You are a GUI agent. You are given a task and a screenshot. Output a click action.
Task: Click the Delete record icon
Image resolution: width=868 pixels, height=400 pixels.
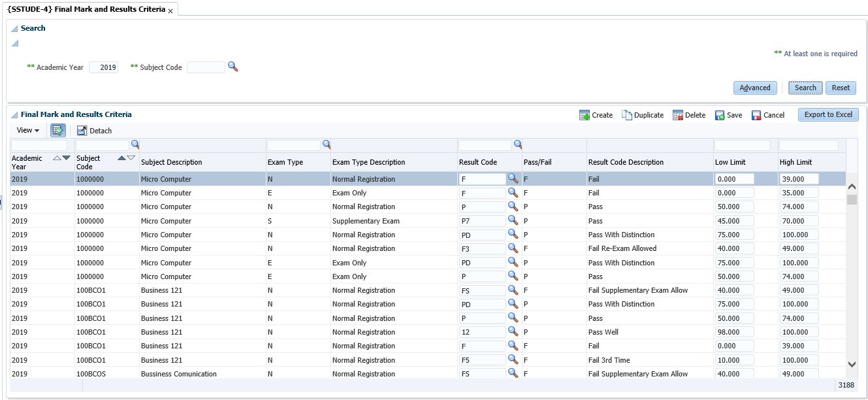[x=678, y=115]
